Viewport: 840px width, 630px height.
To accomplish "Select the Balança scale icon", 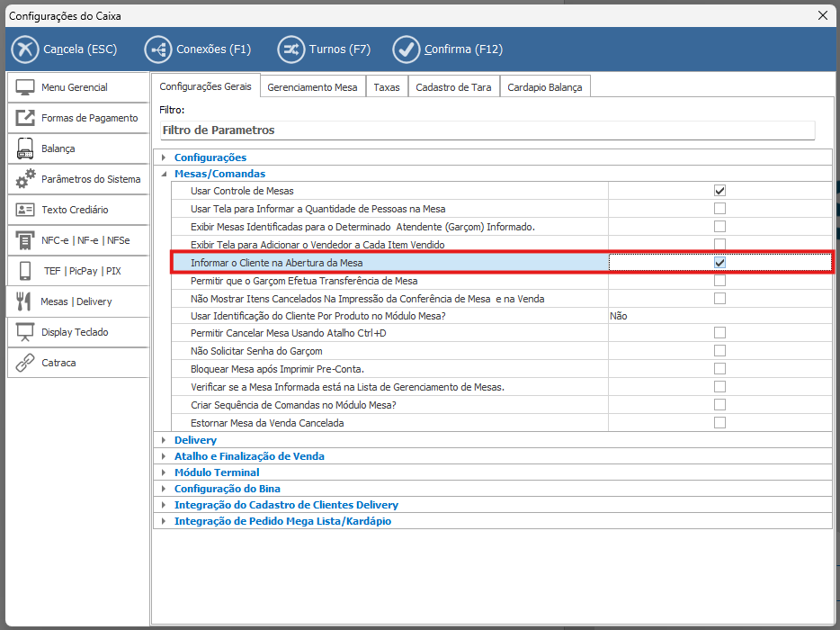I will [x=25, y=148].
